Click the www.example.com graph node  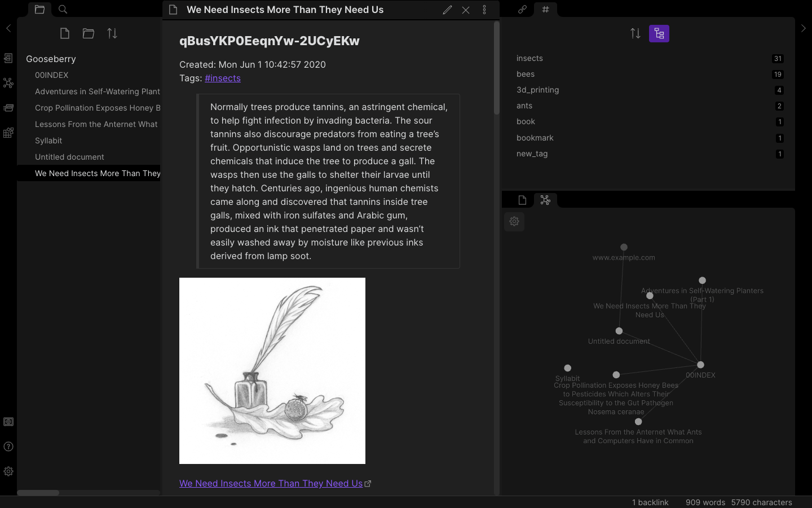pos(624,247)
